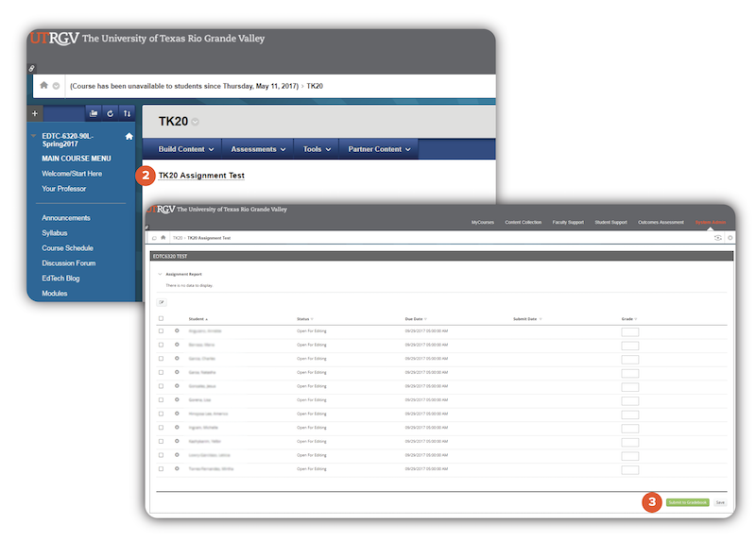Tick checkbox for Hinojosa Lee, America row

(x=161, y=414)
